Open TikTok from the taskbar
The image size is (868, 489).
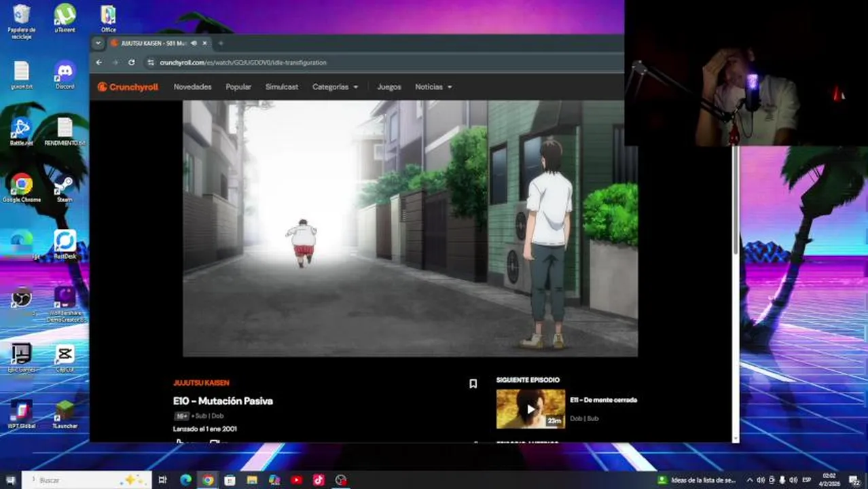point(319,480)
